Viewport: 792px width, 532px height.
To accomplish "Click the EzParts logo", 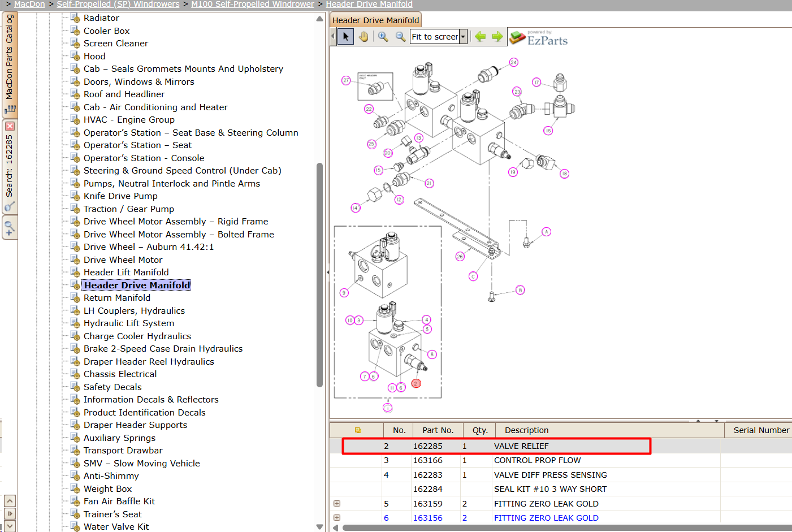I will click(539, 38).
